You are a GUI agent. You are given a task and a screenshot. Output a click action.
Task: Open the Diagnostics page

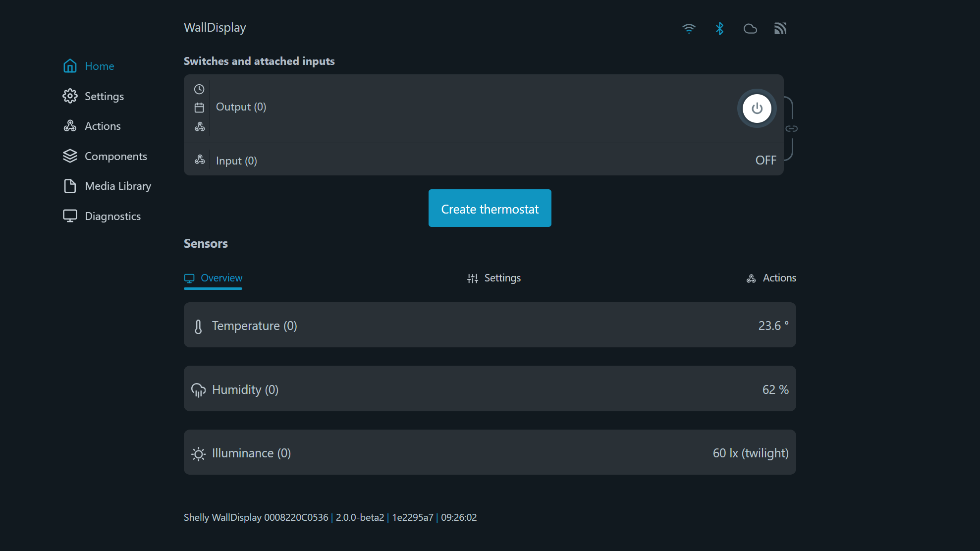(112, 216)
